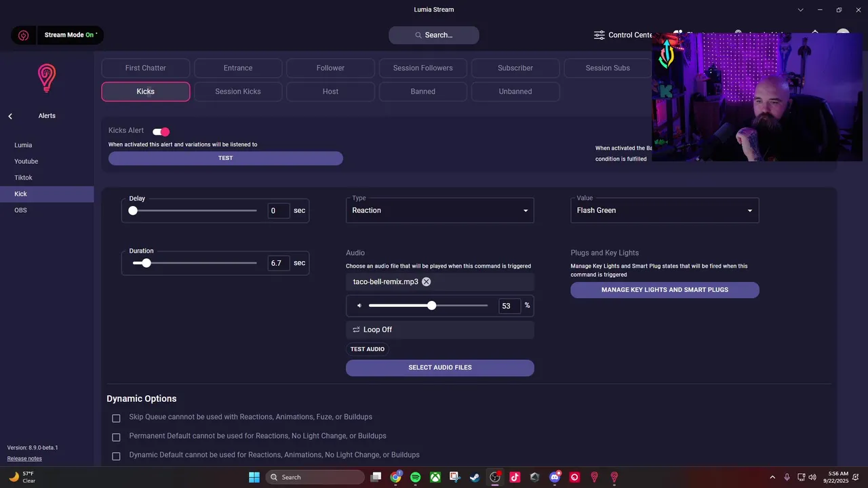
Task: Click the volume percent field showing 53
Action: (509, 306)
